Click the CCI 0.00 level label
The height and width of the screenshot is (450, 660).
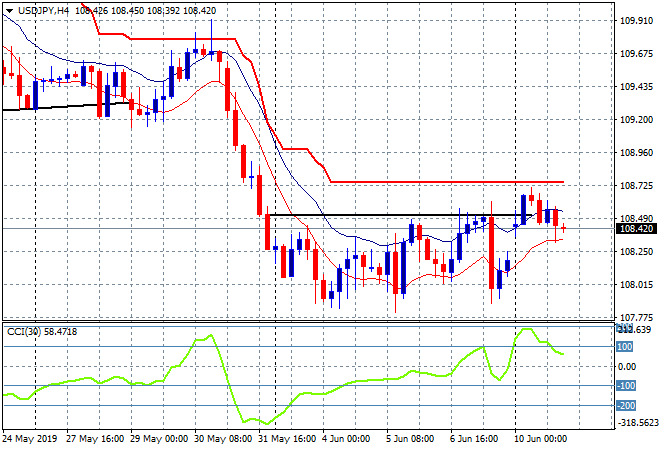coord(627,367)
